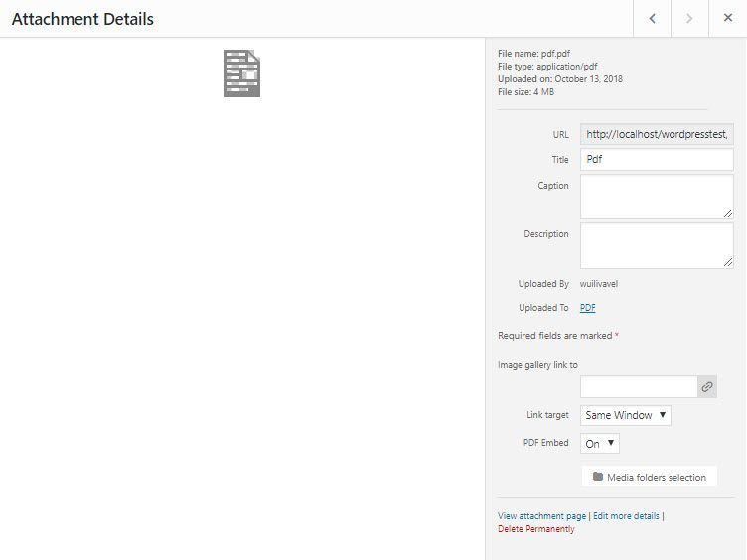747x560 pixels.
Task: Click Delete Permanently link
Action: point(535,529)
